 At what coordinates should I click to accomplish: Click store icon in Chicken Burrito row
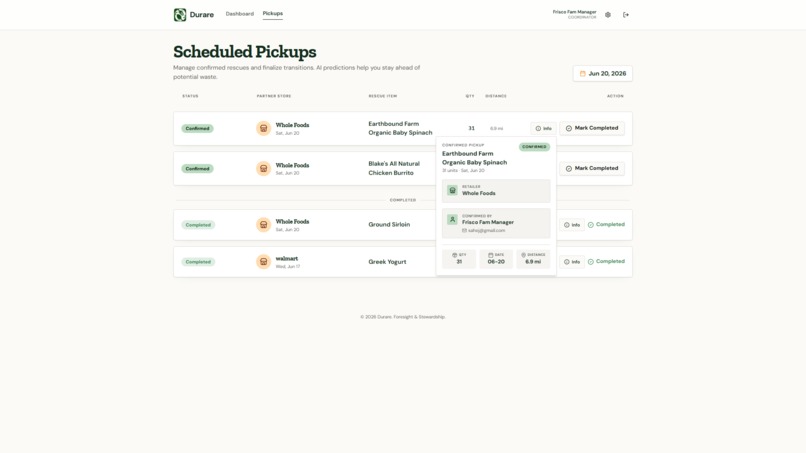263,168
